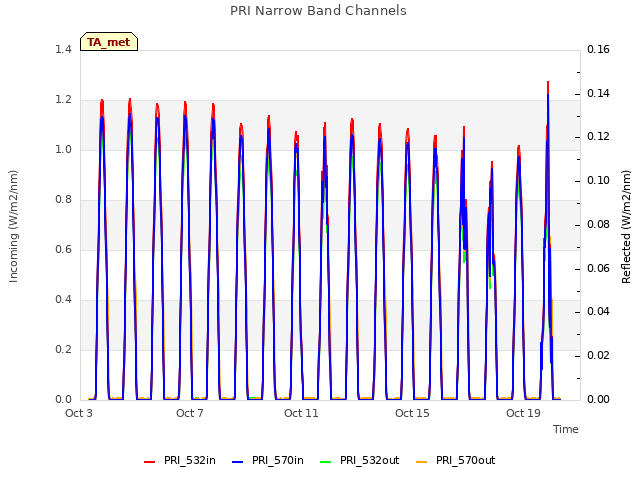The height and width of the screenshot is (480, 640).
Task: Click the Time axis label
Action: pyautogui.click(x=566, y=429)
